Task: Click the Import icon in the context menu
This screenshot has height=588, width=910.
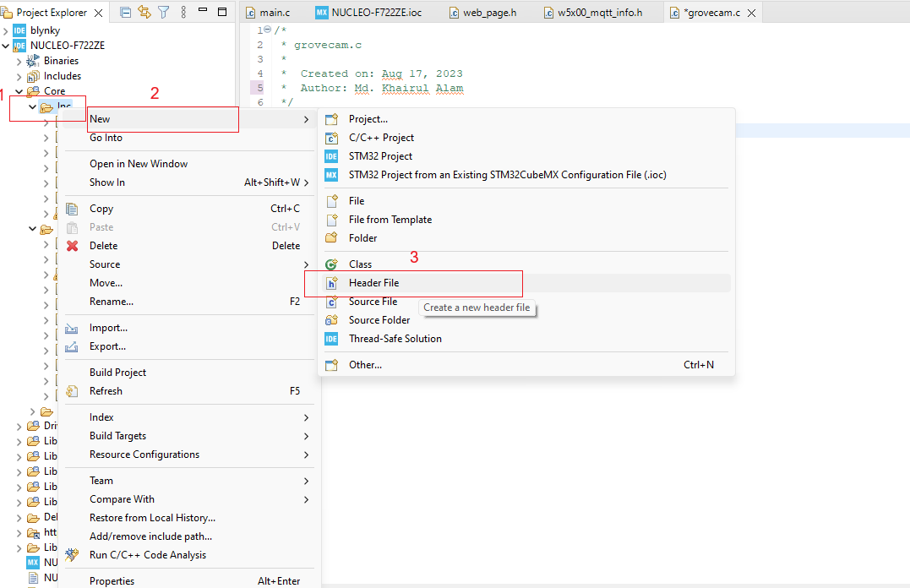Action: (x=71, y=329)
